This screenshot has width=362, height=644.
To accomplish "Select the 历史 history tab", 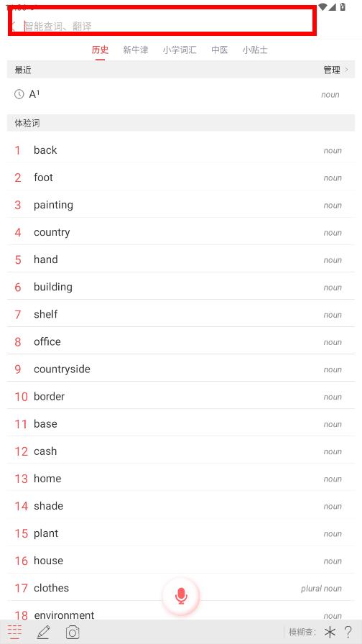I will click(100, 50).
